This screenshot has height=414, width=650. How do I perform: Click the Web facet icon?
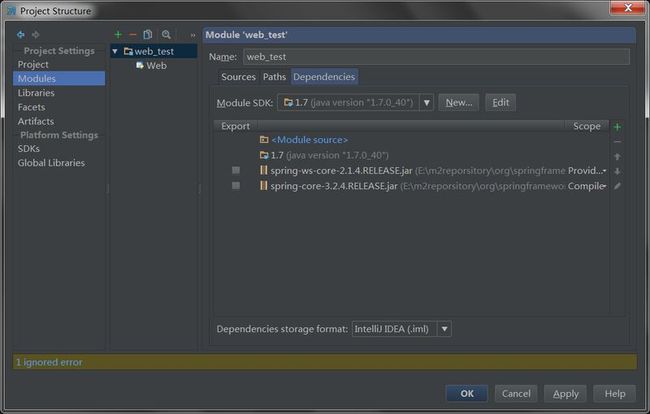pos(140,65)
